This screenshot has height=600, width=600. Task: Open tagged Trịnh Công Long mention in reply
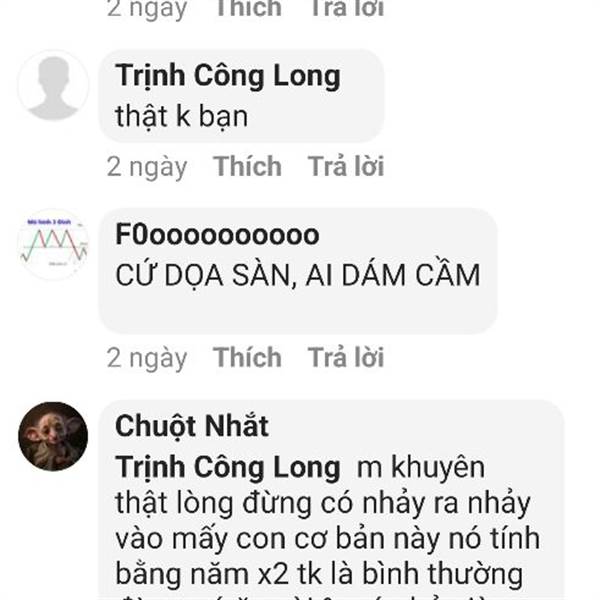228,467
